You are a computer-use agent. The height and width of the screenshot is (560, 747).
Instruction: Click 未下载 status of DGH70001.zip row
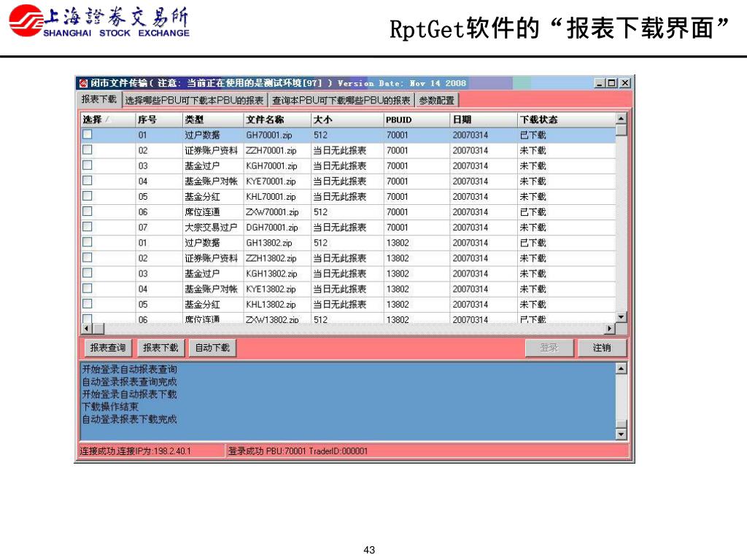tap(533, 227)
